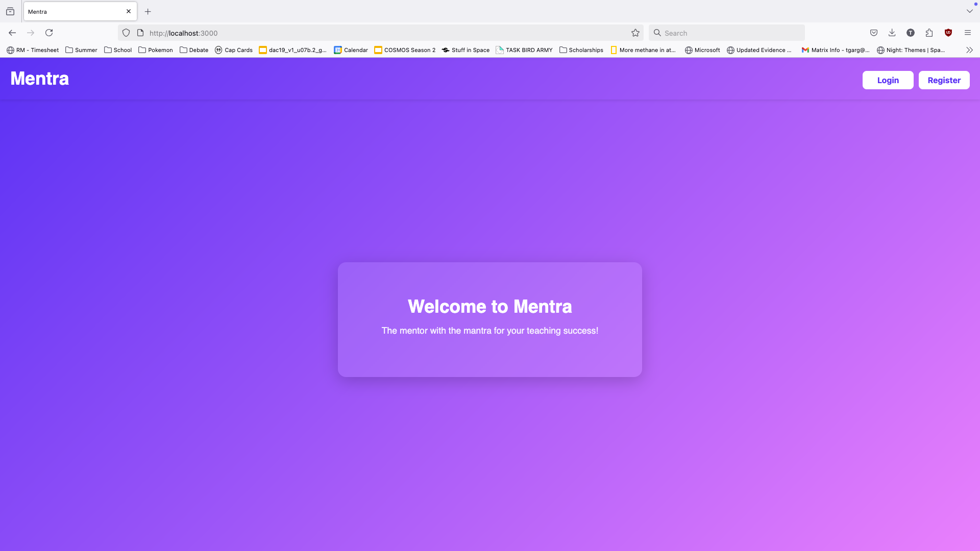
Task: Open the Firefox View icon
Action: [x=10, y=11]
